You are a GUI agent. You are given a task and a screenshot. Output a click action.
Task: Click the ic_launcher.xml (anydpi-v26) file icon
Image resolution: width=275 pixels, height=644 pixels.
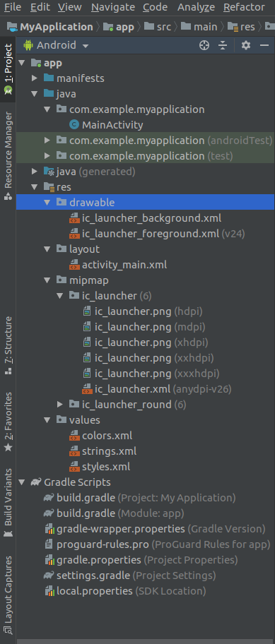tap(87, 389)
